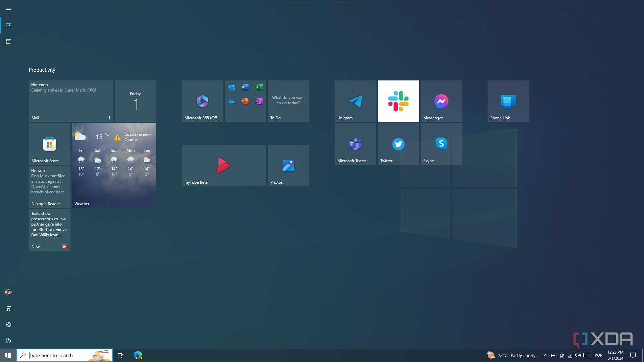This screenshot has width=644, height=362.
Task: Open the clock showing 12:23 PM
Action: coord(615,355)
